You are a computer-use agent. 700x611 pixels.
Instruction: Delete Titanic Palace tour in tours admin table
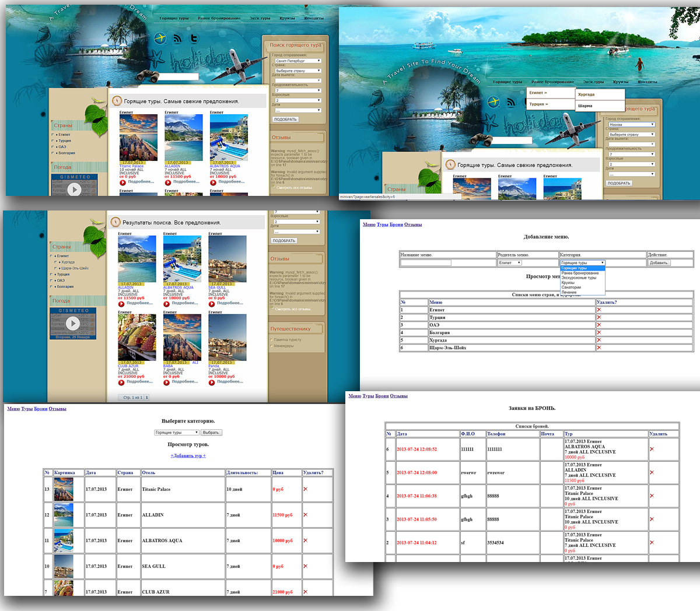click(305, 489)
